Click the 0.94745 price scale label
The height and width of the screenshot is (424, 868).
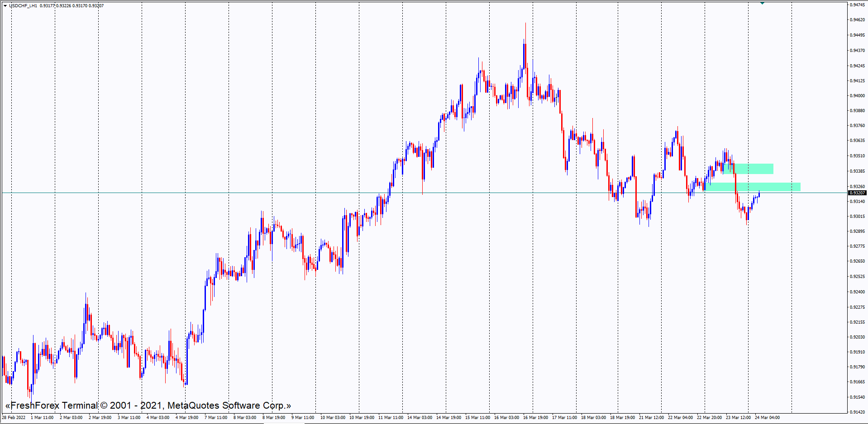click(857, 5)
